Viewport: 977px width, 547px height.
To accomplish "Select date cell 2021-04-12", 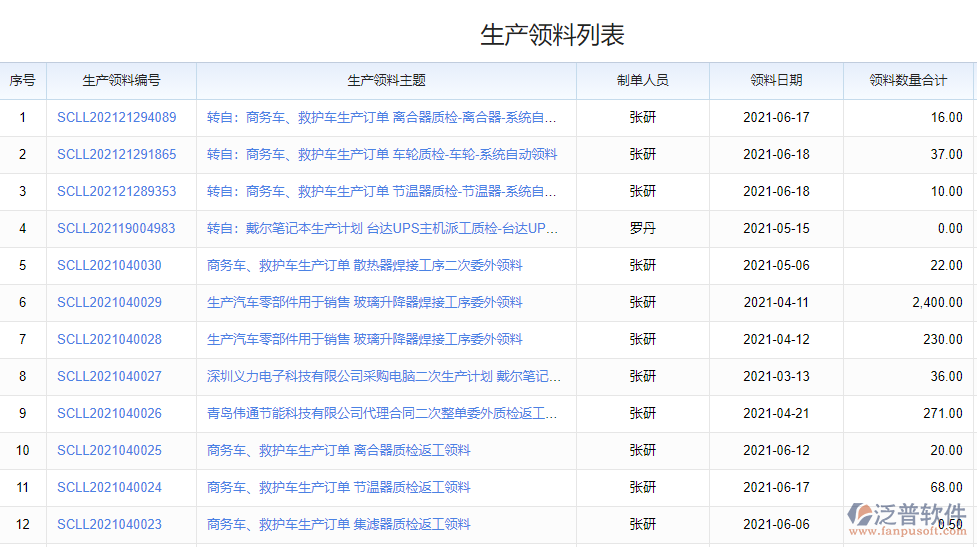I will coord(776,339).
